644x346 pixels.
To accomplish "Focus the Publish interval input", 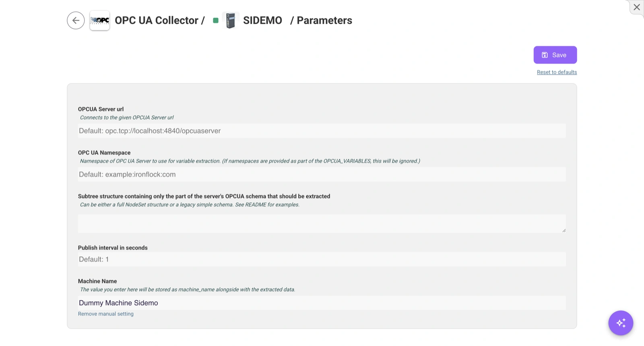I will [x=322, y=259].
